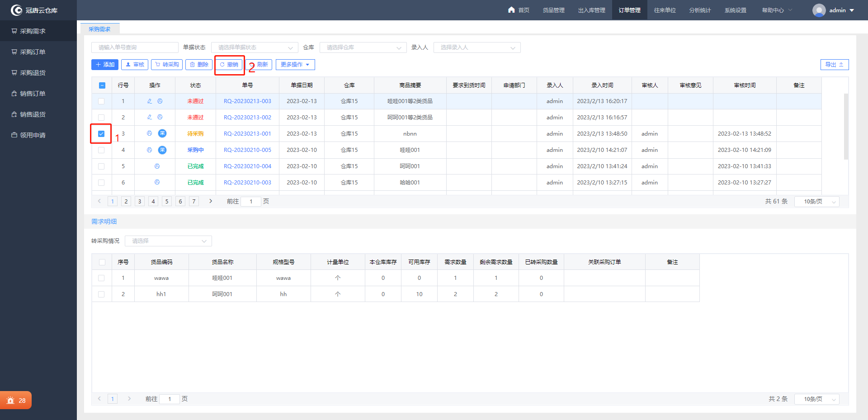
Task: Click the 导出 export button
Action: pyautogui.click(x=835, y=65)
